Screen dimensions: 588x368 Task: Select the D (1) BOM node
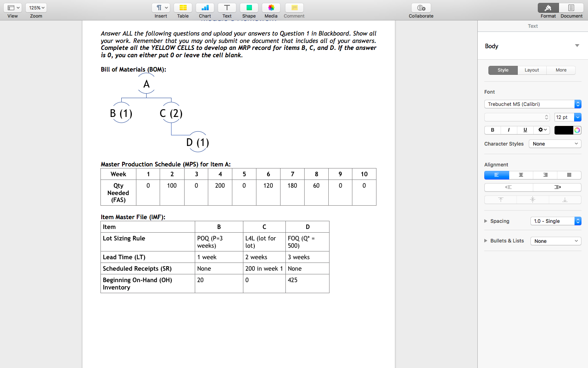[x=198, y=142]
